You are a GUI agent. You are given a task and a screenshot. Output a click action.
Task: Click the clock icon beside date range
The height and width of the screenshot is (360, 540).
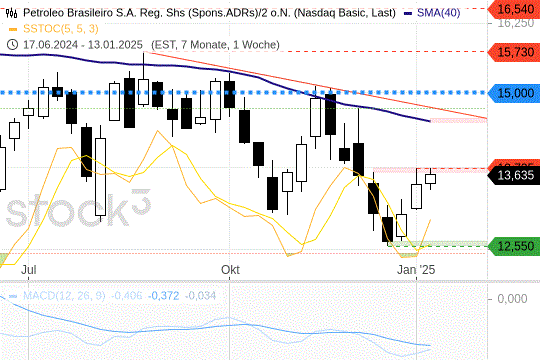point(12,45)
